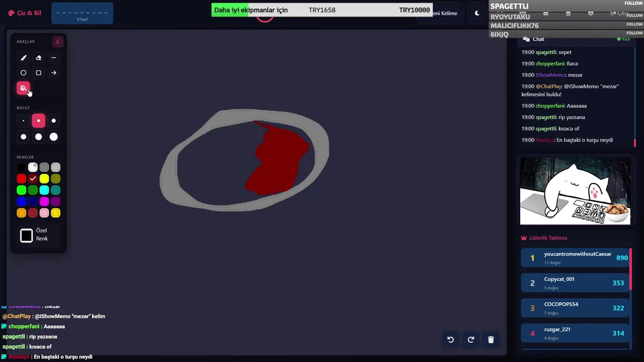Follow SPAGETTLI in the overlay
This screenshot has height=362, width=644.
tap(634, 3)
